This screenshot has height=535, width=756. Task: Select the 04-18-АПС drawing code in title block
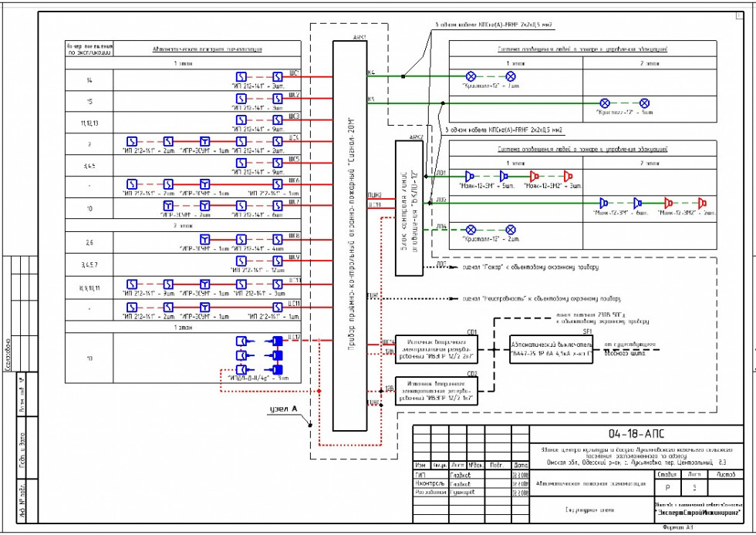[x=636, y=434]
